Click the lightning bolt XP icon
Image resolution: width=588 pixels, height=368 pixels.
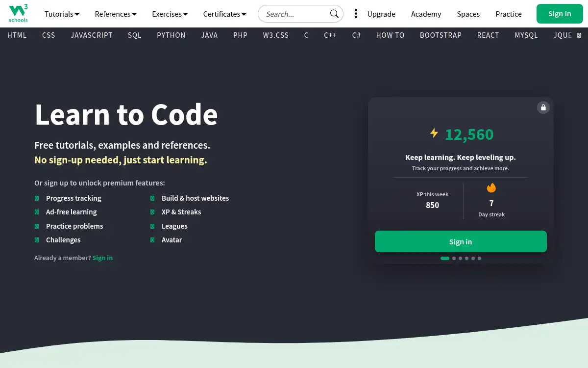pyautogui.click(x=434, y=133)
